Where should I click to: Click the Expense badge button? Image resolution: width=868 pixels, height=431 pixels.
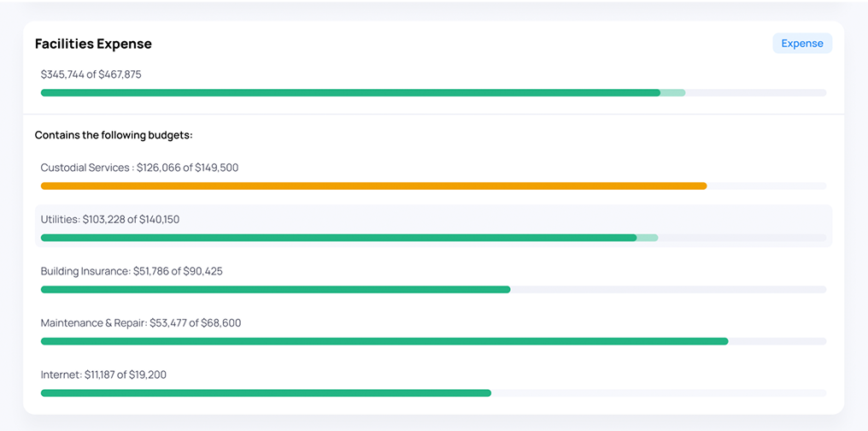coord(801,44)
